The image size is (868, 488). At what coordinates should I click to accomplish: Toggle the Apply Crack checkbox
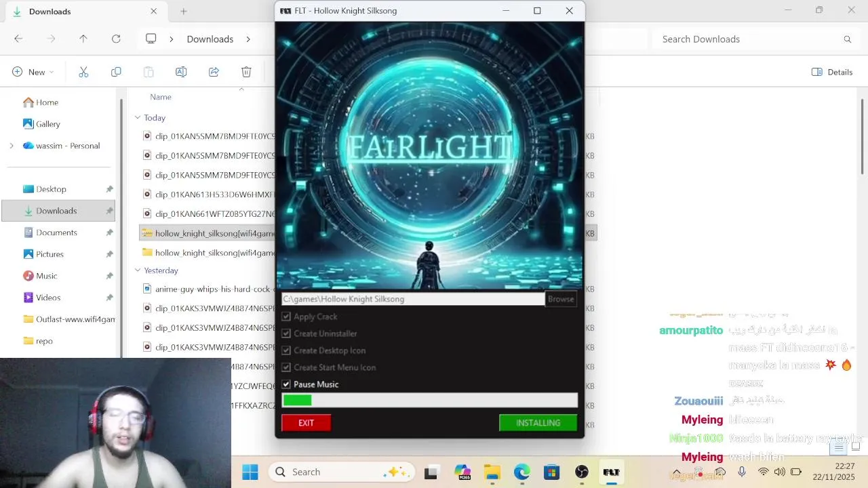[x=286, y=317]
